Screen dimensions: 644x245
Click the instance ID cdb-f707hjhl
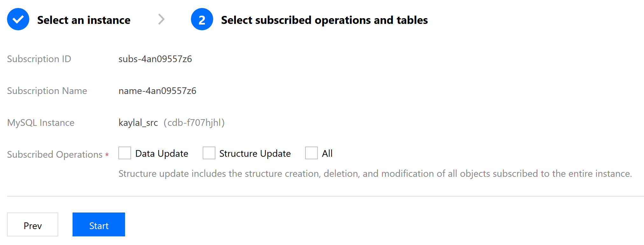pos(194,123)
